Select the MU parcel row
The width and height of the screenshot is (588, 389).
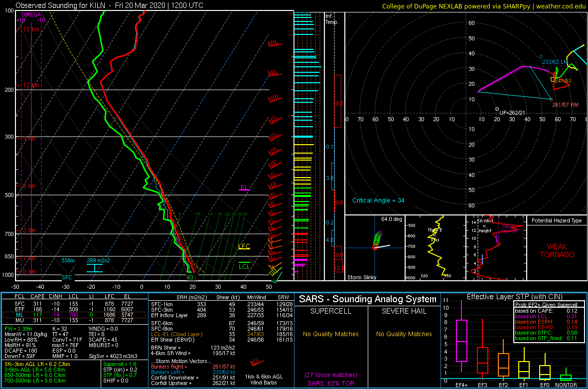coord(73,321)
